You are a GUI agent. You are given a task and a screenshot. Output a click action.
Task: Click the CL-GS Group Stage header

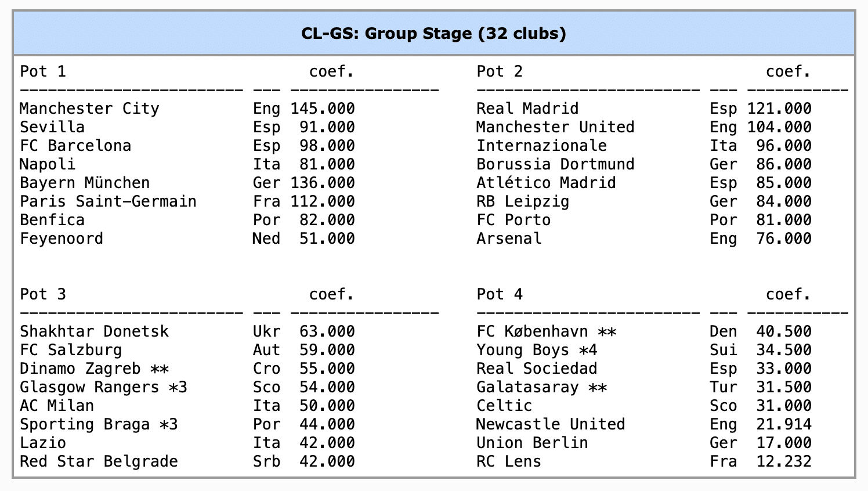[x=433, y=34]
